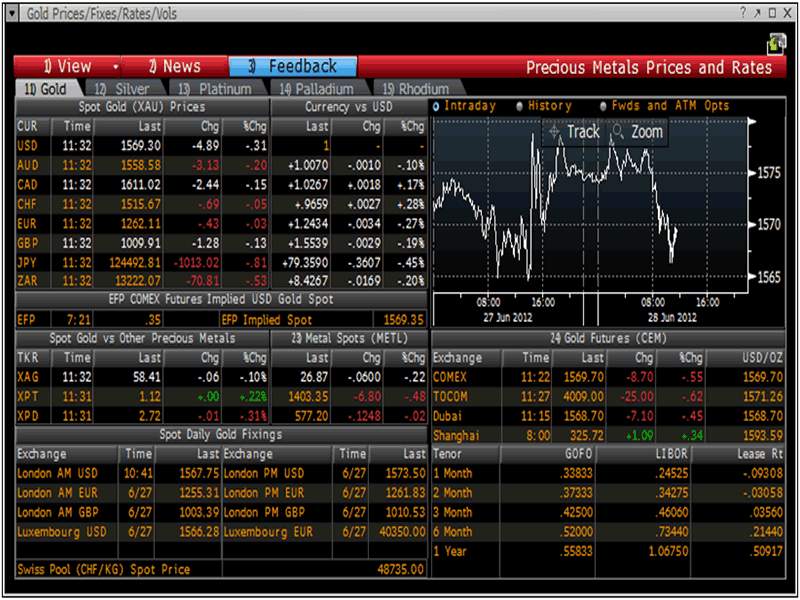
Task: Click the green export icon at top right
Action: click(x=775, y=42)
